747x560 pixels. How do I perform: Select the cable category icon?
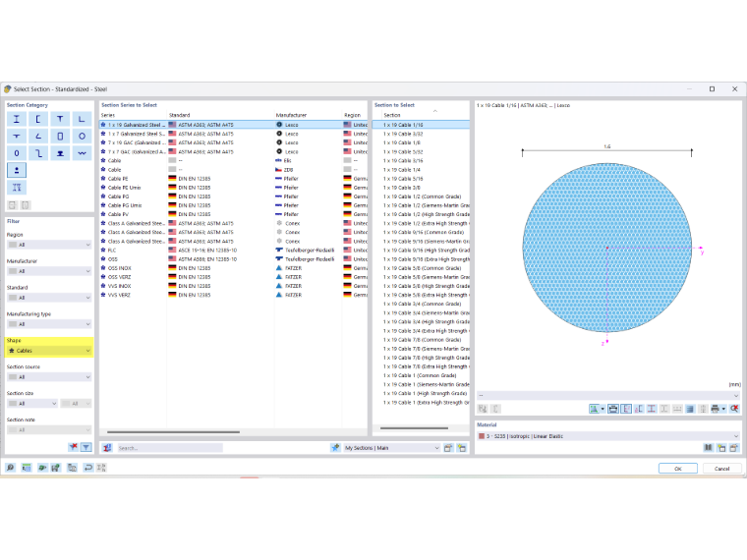(17, 170)
